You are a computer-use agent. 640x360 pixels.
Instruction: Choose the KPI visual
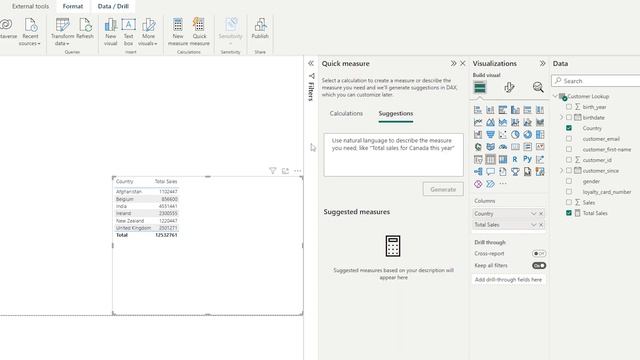click(540, 147)
